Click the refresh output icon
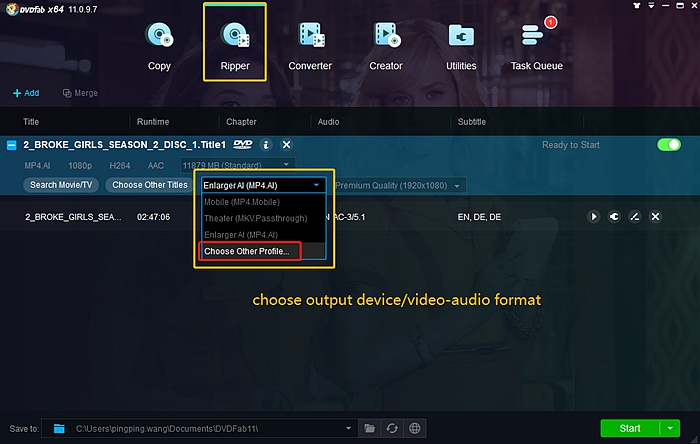This screenshot has height=444, width=700. click(x=392, y=428)
